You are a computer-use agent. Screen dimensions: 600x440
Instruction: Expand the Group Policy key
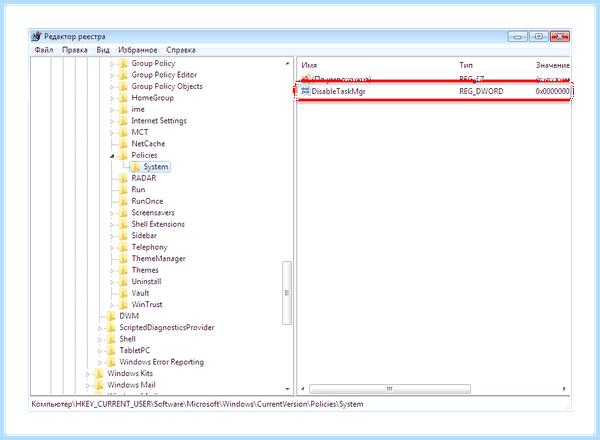pyautogui.click(x=112, y=64)
